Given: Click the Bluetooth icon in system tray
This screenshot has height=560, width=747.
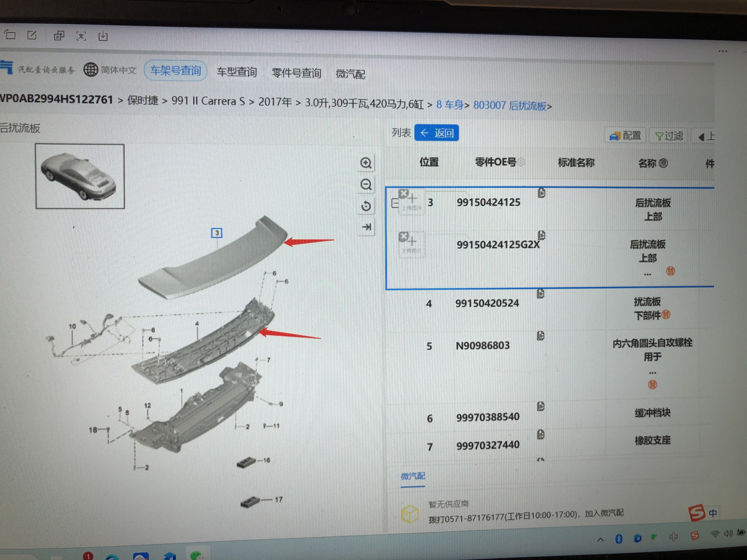Looking at the screenshot, I should tap(619, 538).
